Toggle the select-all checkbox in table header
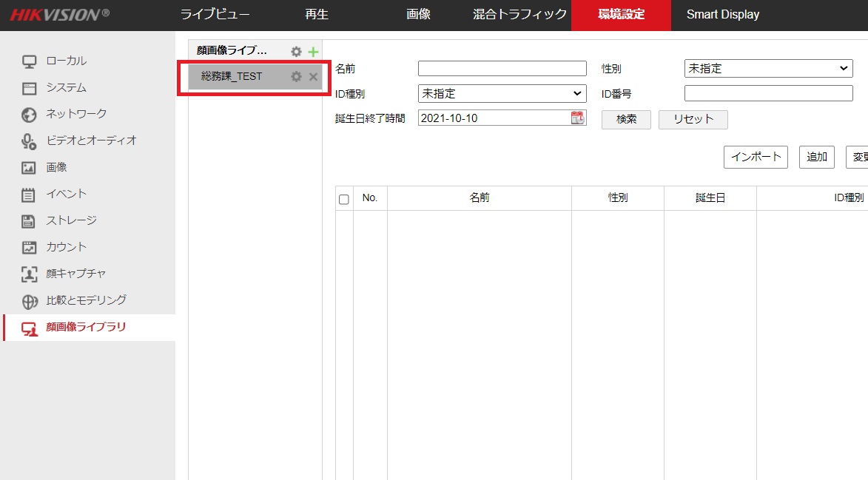The image size is (868, 480). point(343,197)
